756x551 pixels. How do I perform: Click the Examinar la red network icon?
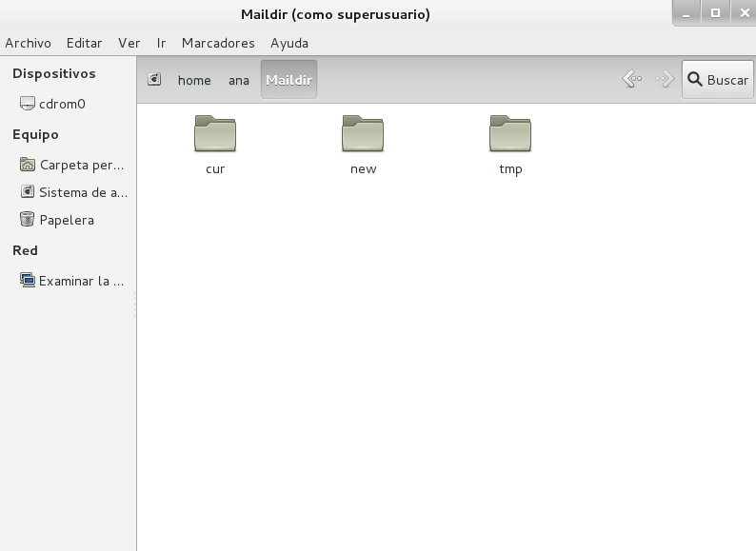click(x=28, y=280)
